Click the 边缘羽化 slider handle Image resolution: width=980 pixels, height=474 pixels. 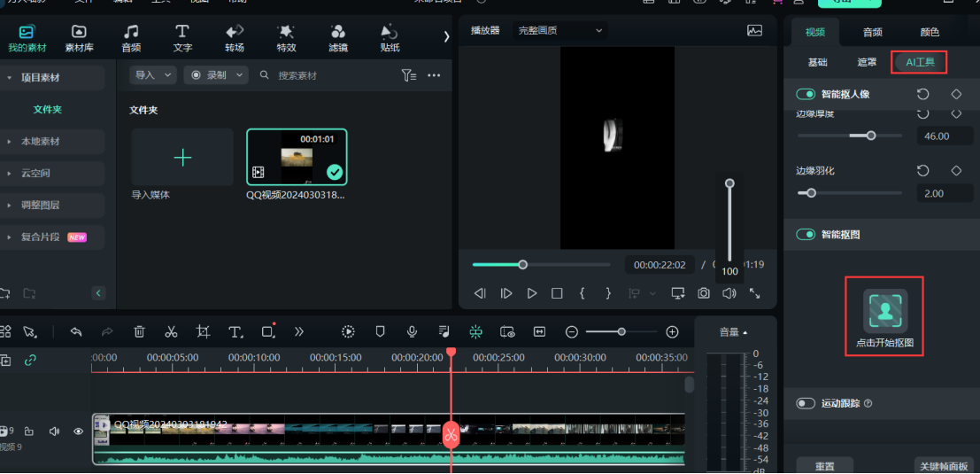pyautogui.click(x=811, y=192)
